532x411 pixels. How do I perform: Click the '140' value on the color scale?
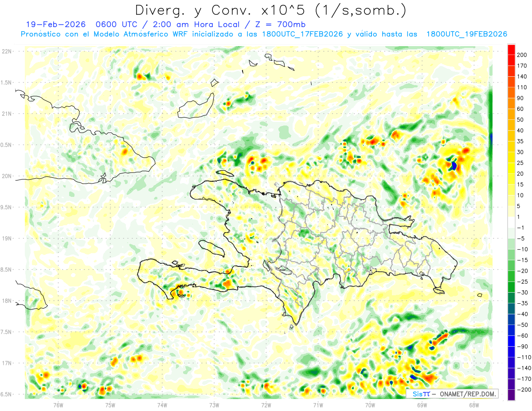click(x=521, y=77)
